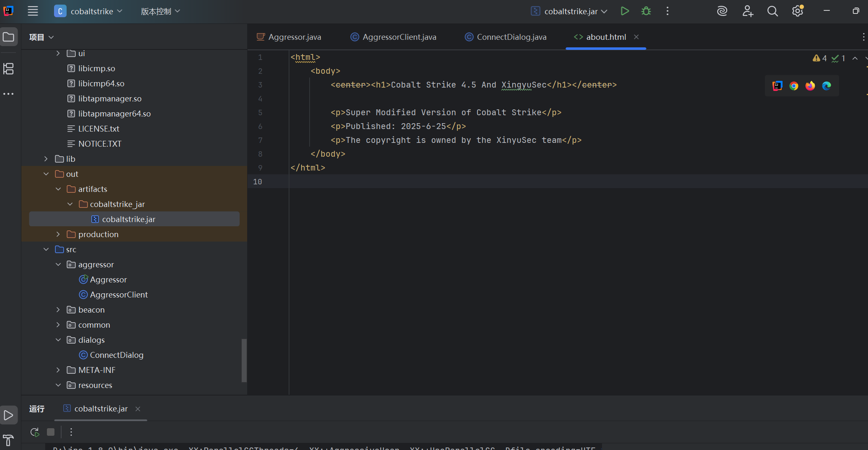Collapse the src folder
The image size is (868, 450).
[x=46, y=249]
